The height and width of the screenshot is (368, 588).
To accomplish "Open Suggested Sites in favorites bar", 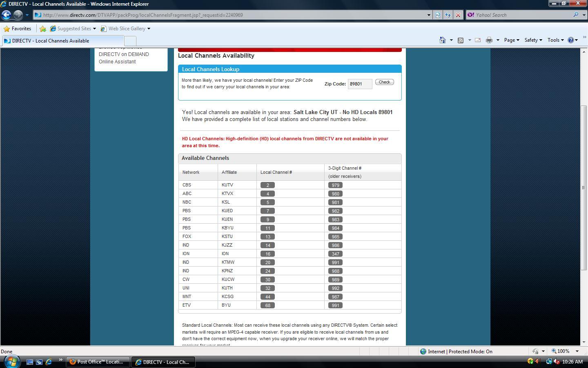I will [73, 29].
